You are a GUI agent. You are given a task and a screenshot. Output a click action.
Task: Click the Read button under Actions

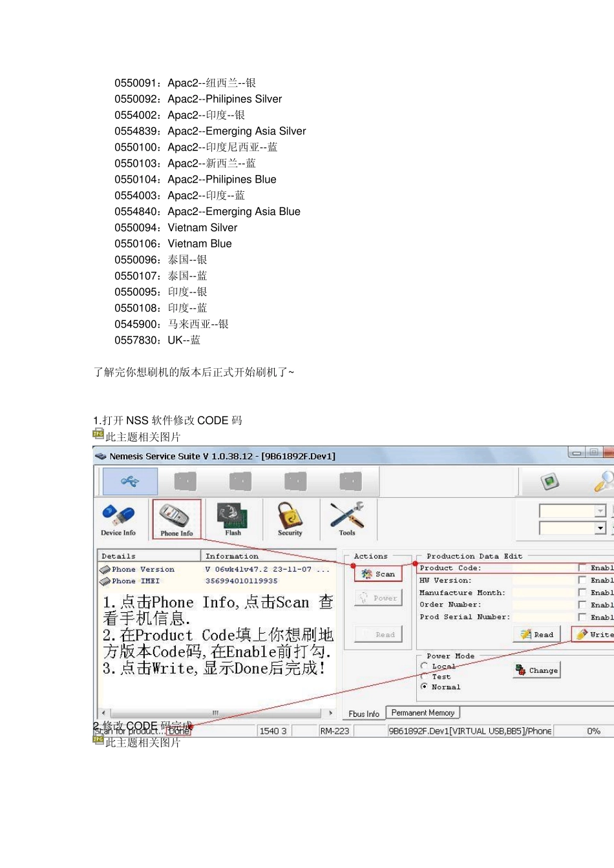378,634
